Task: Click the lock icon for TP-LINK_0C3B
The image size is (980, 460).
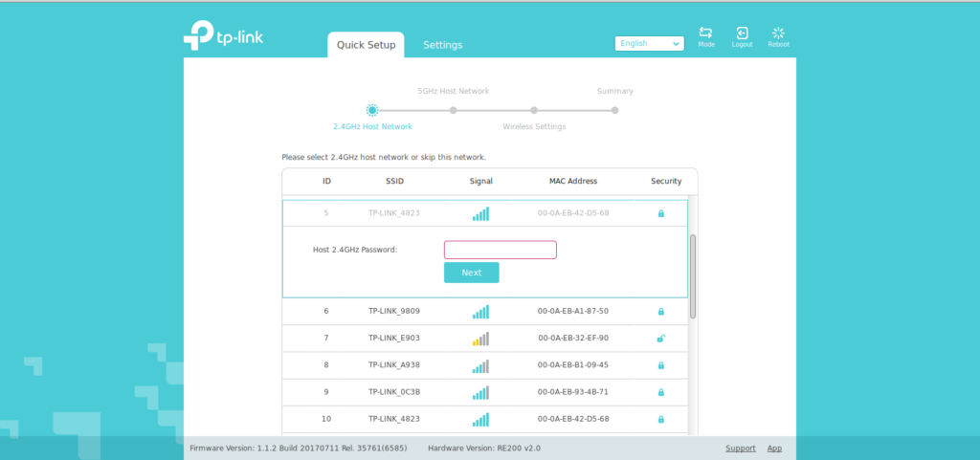Action: (x=660, y=392)
